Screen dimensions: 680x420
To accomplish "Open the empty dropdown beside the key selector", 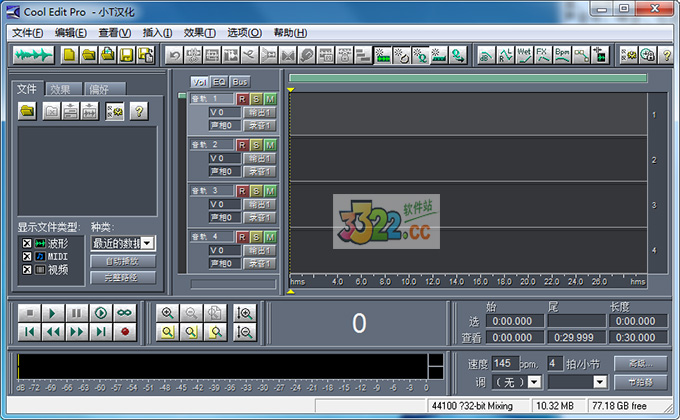I will pos(600,382).
